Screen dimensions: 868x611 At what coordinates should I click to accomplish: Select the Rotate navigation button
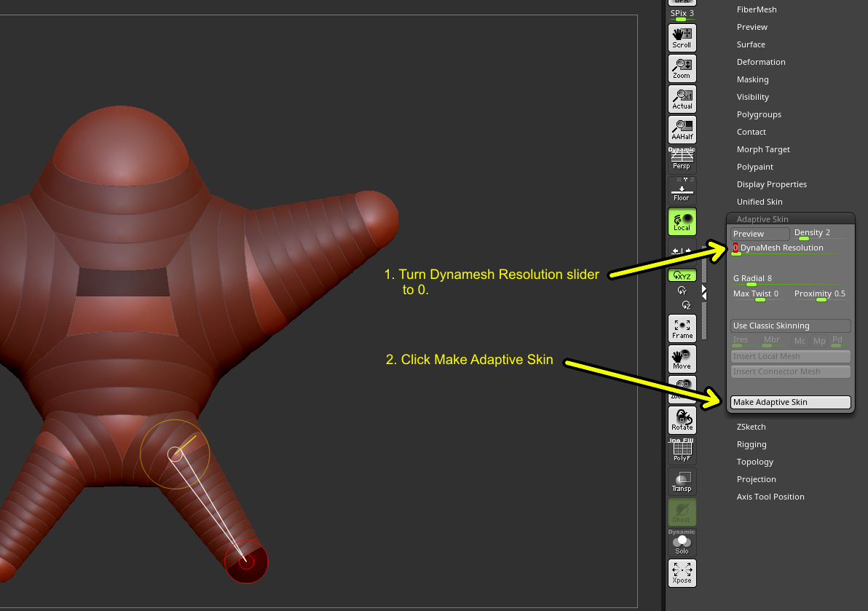point(682,420)
